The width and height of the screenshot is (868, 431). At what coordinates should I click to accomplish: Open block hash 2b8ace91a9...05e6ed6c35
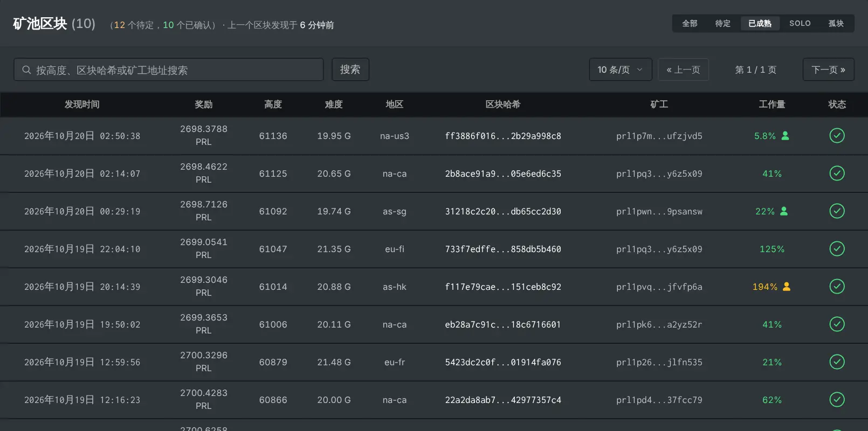(503, 173)
